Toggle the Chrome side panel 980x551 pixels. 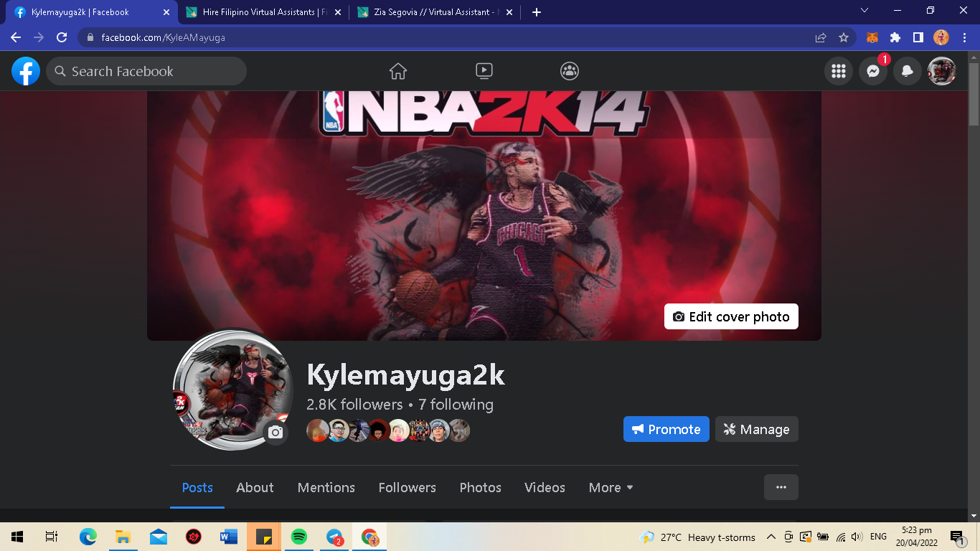pyautogui.click(x=918, y=37)
